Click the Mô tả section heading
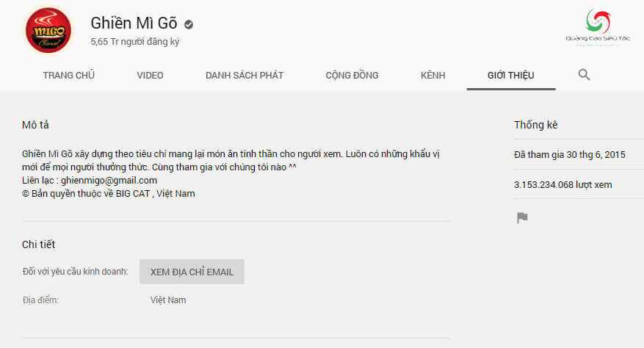 coord(36,126)
